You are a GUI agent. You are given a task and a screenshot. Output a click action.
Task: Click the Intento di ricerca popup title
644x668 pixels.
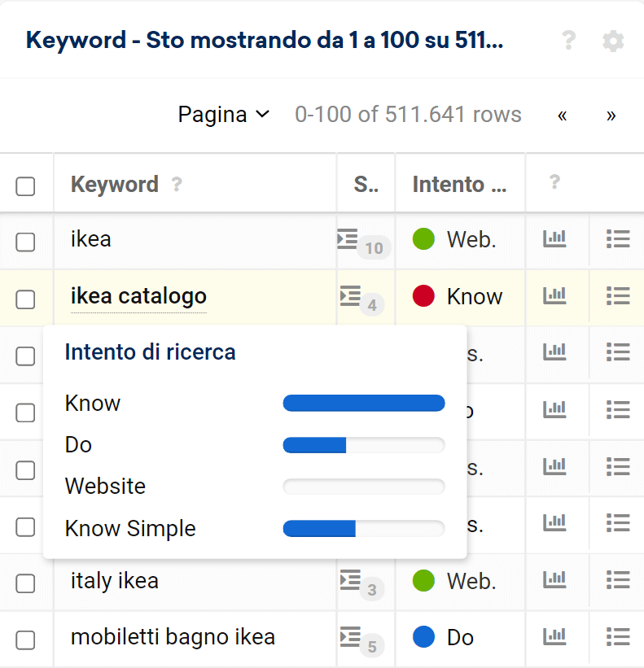click(x=150, y=352)
